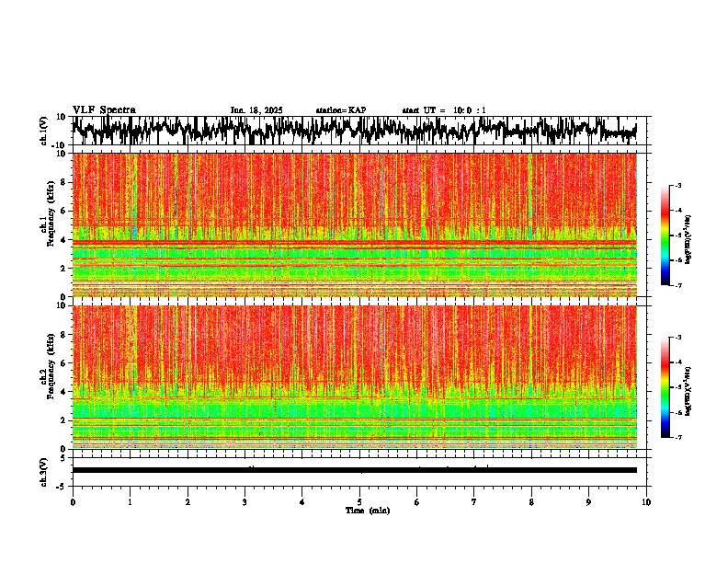Click the ch.1 waveform trace panel

point(359,131)
